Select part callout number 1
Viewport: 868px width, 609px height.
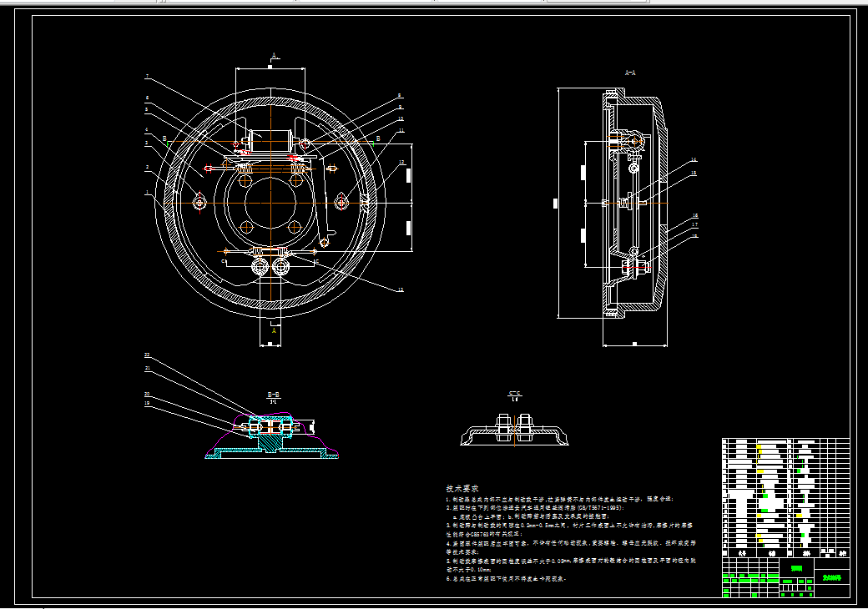tap(147, 193)
